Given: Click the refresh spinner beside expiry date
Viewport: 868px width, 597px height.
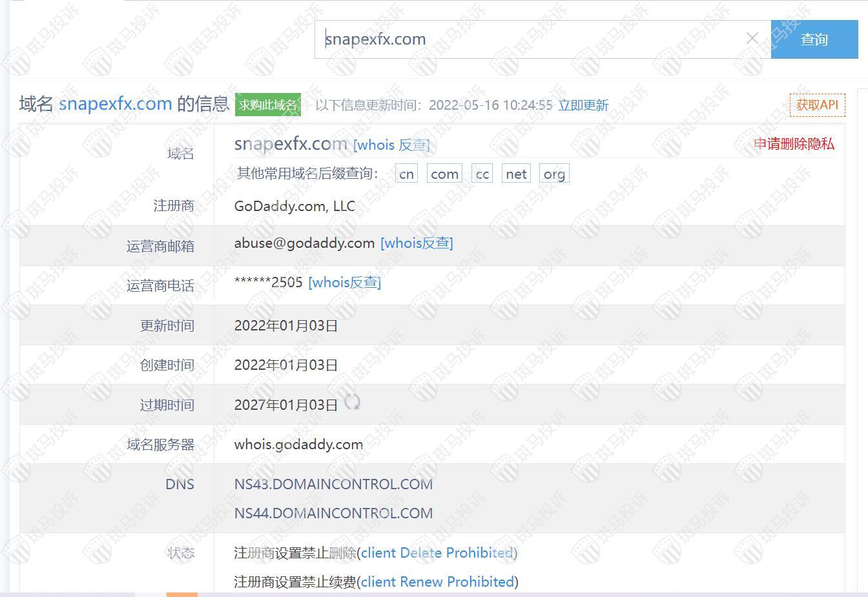Looking at the screenshot, I should [353, 403].
